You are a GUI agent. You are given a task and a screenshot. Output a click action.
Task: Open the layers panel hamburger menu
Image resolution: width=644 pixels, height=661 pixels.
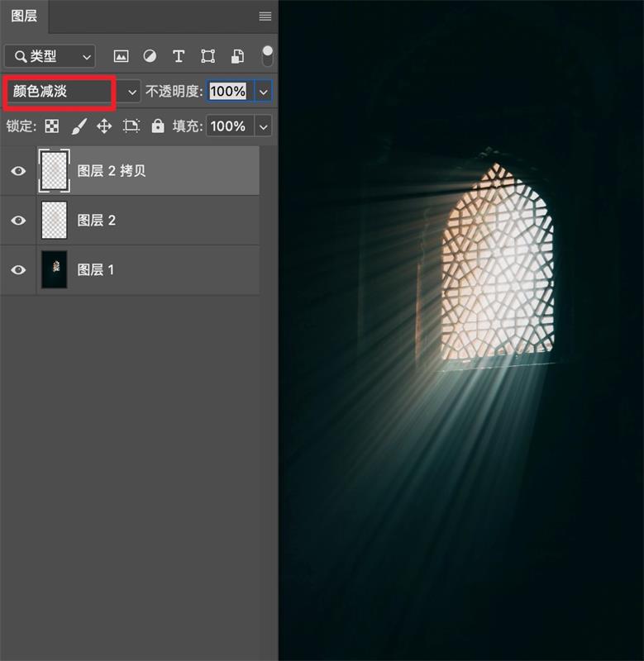pos(265,17)
